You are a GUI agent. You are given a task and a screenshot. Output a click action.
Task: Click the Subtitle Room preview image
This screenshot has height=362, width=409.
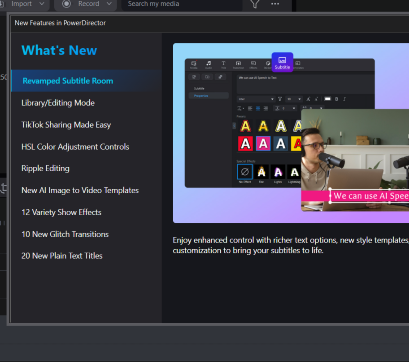[291, 133]
